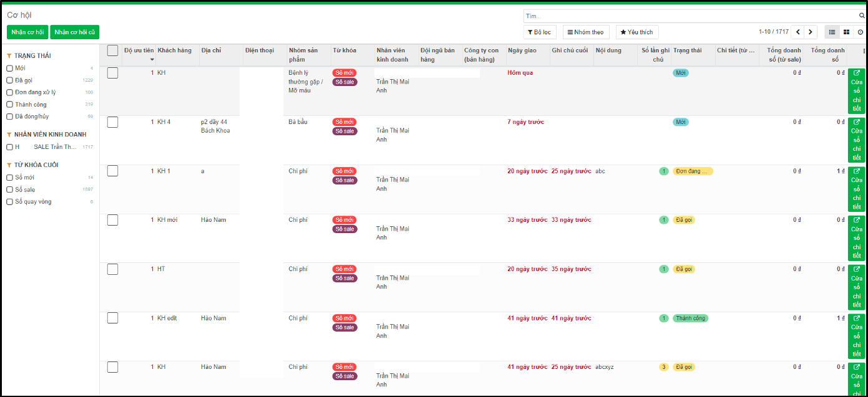This screenshot has width=868, height=397.
Task: Open the 'Bộ lọc' filter dropdown
Action: [x=540, y=32]
